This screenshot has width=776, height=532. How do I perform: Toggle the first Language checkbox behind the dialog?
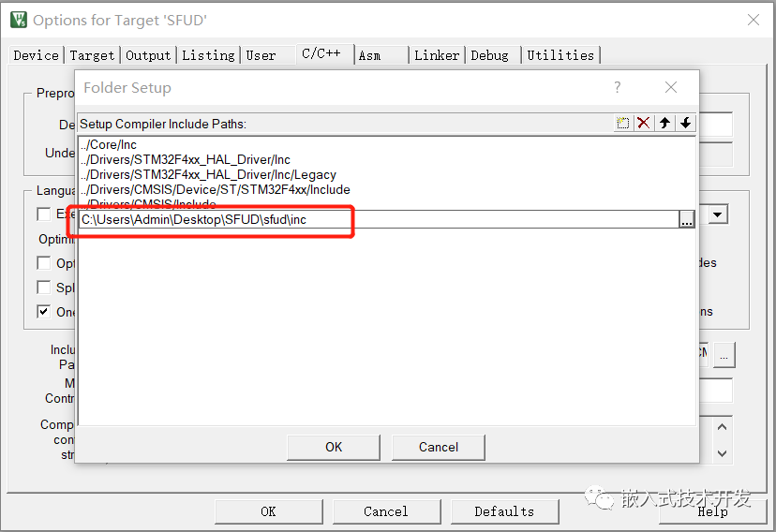(x=44, y=214)
